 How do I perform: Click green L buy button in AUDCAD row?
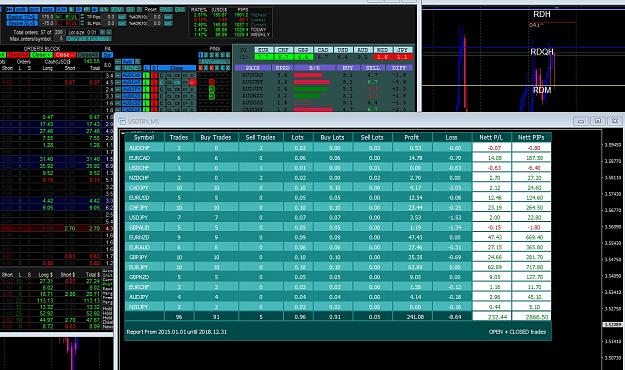pos(146,75)
